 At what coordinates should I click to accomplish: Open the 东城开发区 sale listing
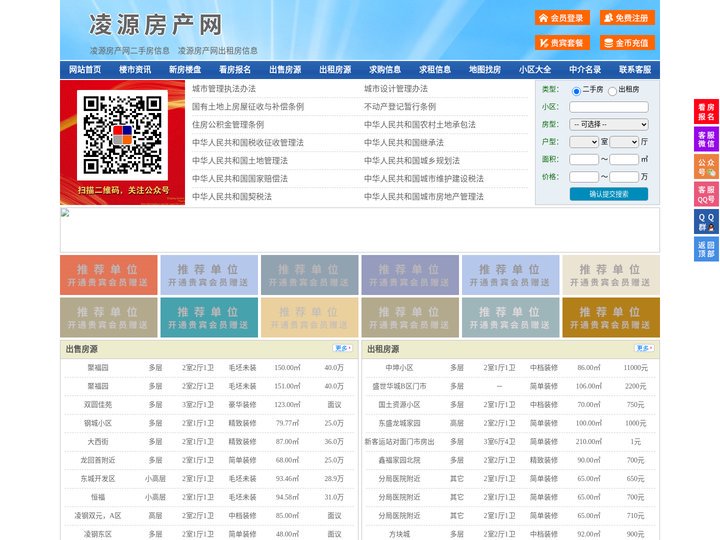point(98,478)
